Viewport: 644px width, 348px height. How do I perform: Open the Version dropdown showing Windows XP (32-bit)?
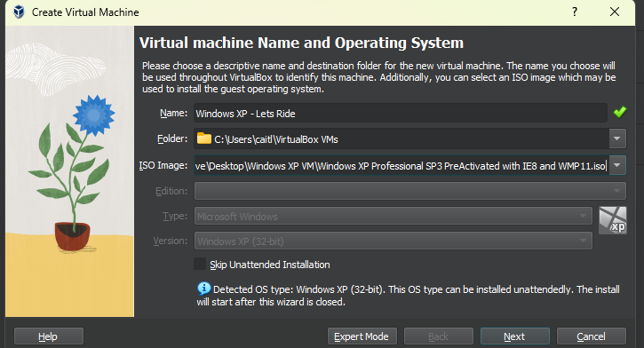[x=393, y=241]
